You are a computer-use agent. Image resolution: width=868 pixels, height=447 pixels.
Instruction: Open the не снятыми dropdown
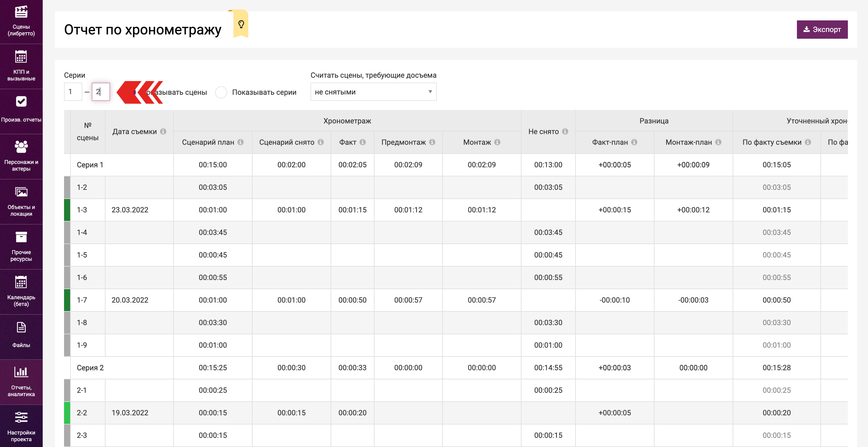click(373, 92)
